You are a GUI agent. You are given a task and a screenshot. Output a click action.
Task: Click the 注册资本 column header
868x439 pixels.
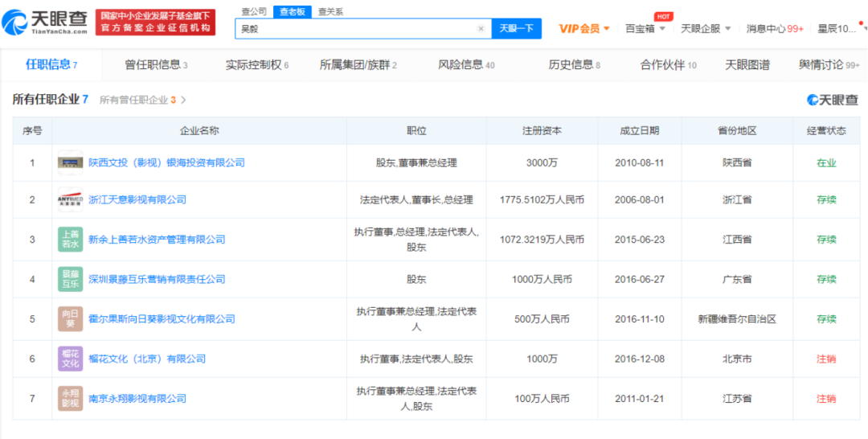(542, 130)
